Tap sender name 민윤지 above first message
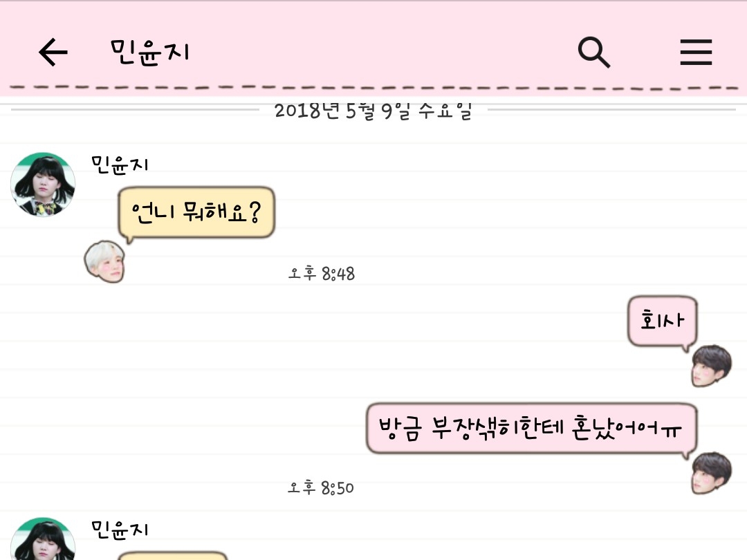Image resolution: width=747 pixels, height=560 pixels. [x=120, y=165]
